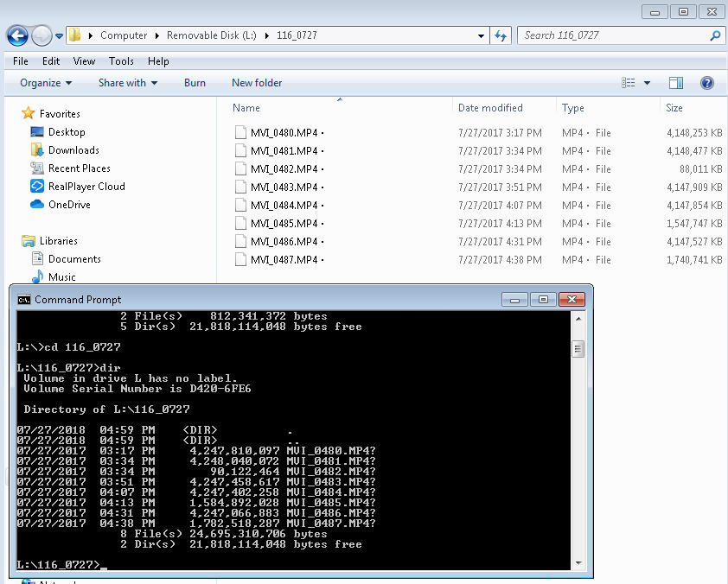Screen dimensions: 728x584
Task: Open the Edit menu
Action: tap(51, 61)
